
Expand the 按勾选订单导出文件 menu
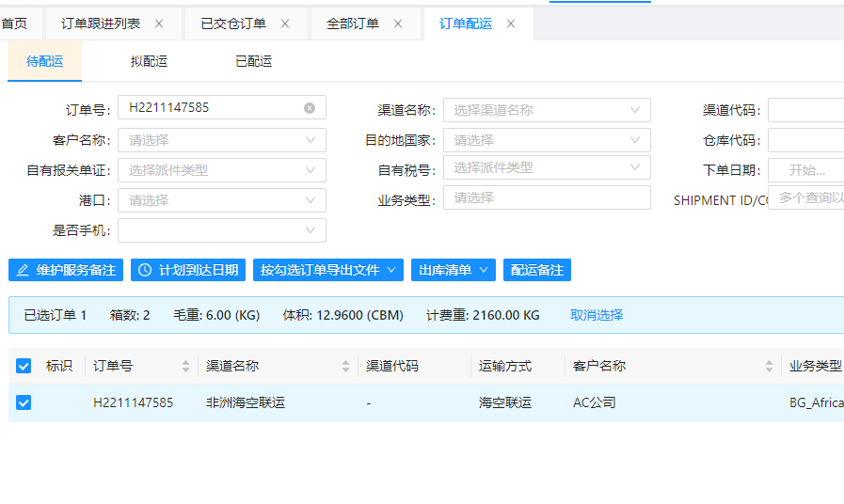coord(327,270)
